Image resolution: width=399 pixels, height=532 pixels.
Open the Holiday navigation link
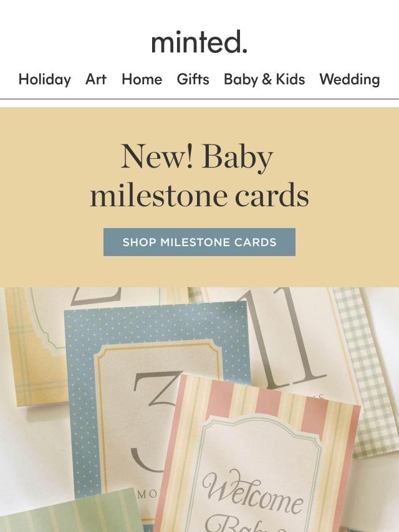[45, 79]
